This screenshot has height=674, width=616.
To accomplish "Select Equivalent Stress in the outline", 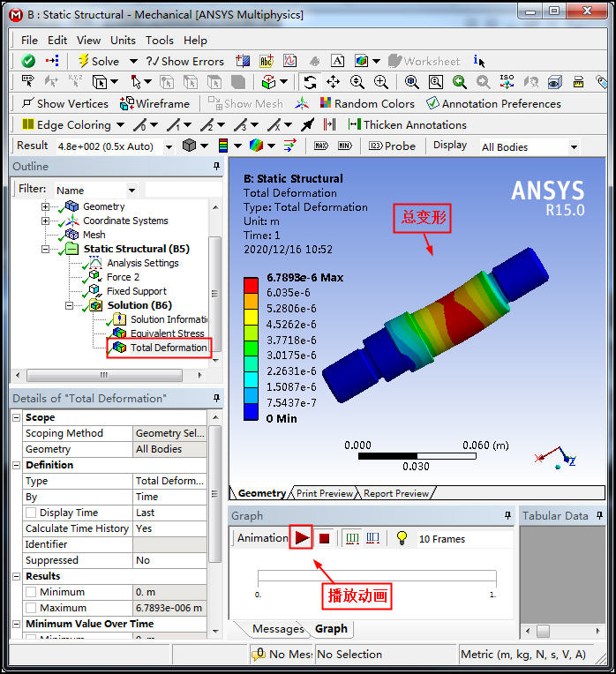I will coord(166,333).
